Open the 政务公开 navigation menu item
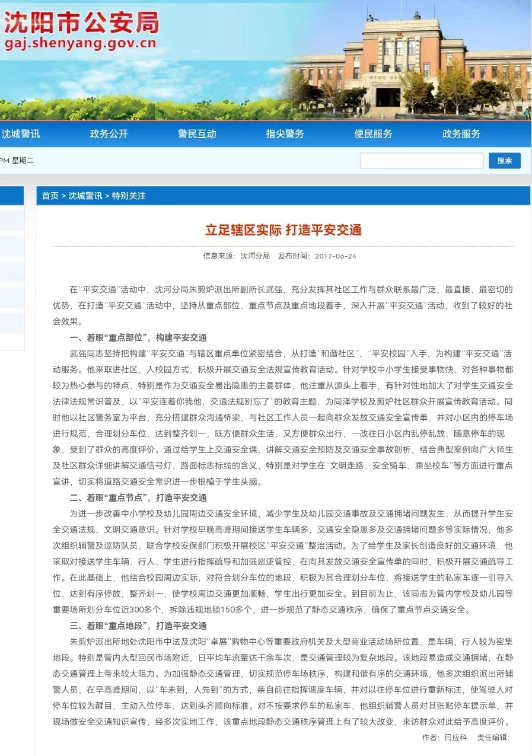 tap(109, 134)
